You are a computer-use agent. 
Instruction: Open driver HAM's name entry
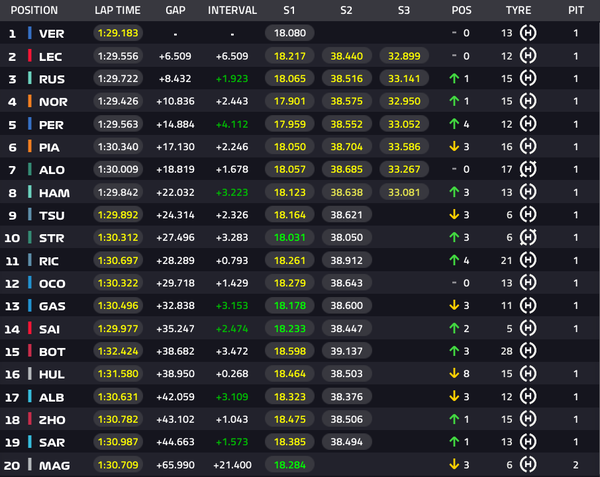pos(54,193)
